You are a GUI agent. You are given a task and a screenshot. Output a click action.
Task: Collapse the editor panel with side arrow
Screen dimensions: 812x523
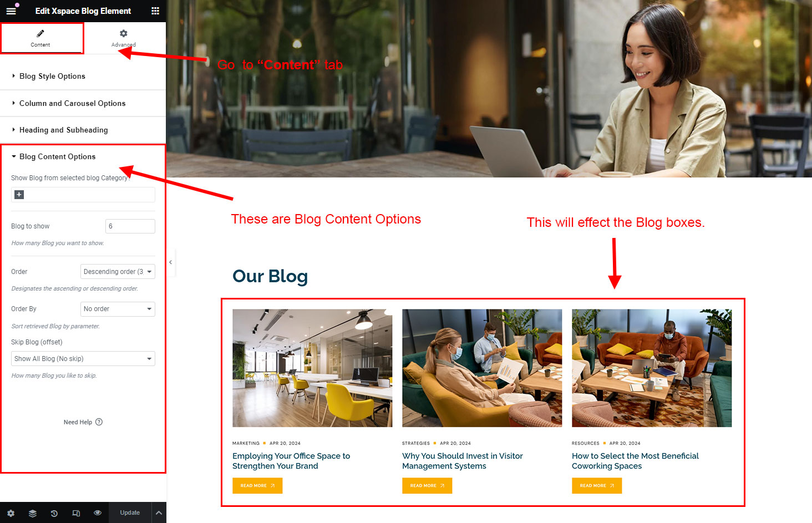(170, 262)
